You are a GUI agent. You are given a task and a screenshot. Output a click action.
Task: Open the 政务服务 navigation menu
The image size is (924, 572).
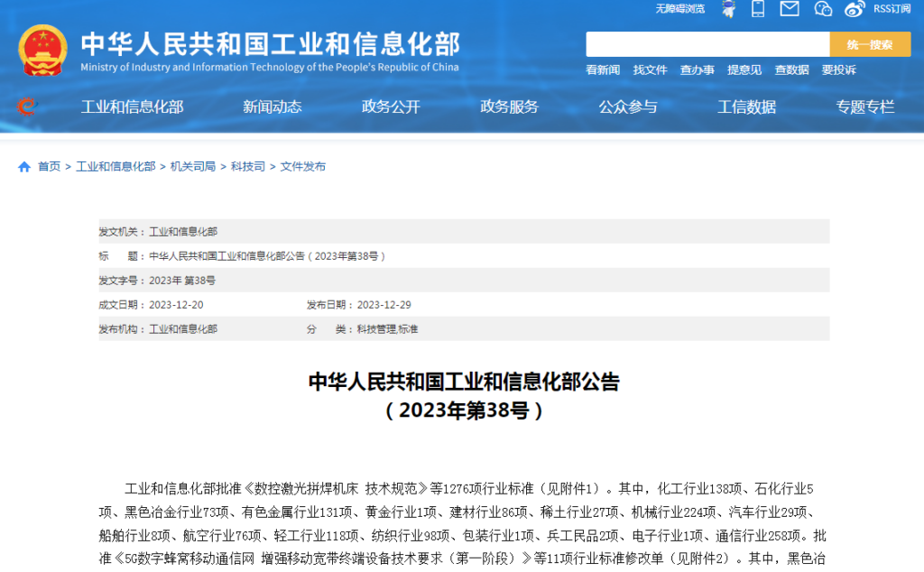[x=509, y=106]
